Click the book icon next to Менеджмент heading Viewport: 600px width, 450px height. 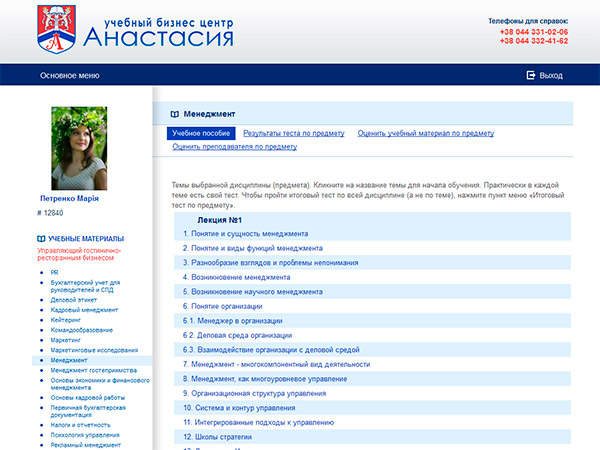(x=174, y=114)
